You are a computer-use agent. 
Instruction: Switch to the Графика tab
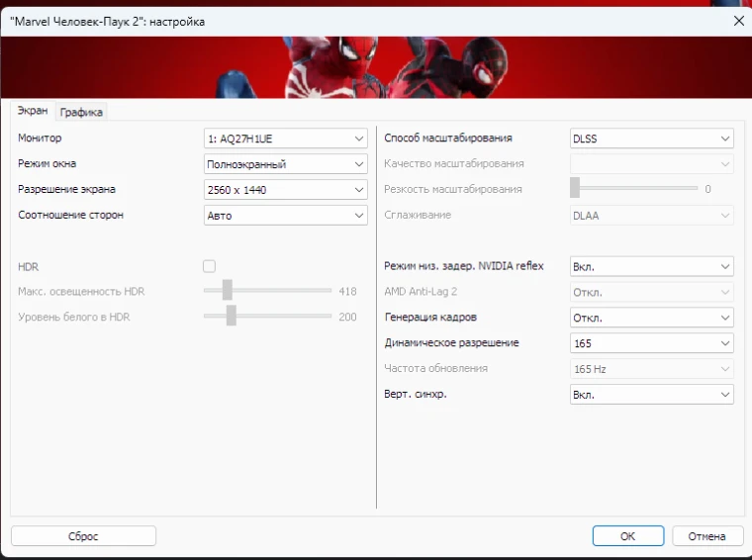[x=81, y=112]
